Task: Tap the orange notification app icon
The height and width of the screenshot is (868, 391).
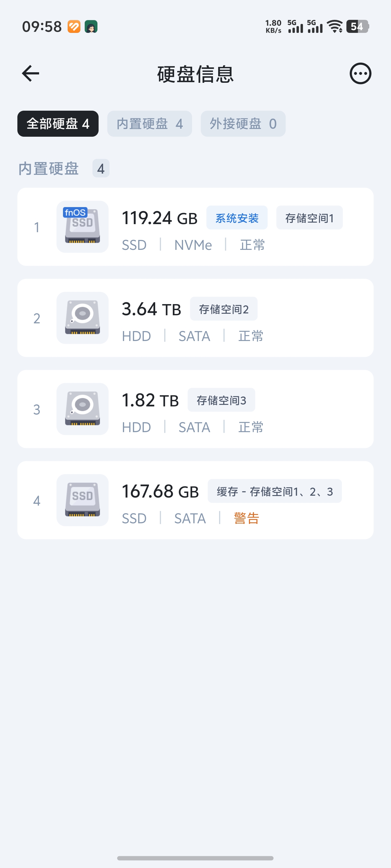Action: 74,27
